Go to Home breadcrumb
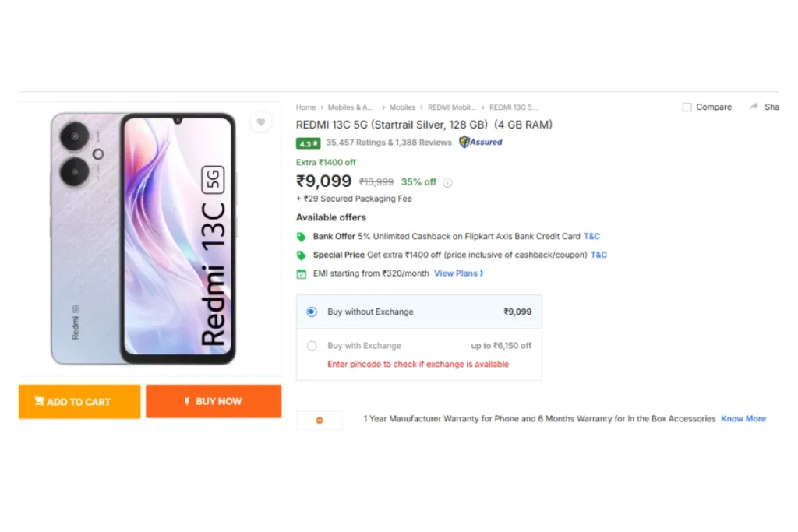The image size is (798, 532). 305,107
